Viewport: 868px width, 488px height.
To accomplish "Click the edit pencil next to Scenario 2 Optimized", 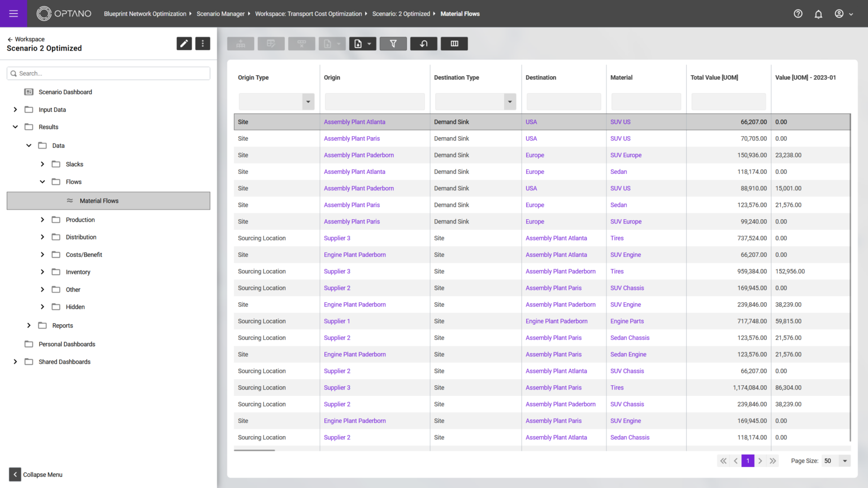I will click(x=184, y=43).
